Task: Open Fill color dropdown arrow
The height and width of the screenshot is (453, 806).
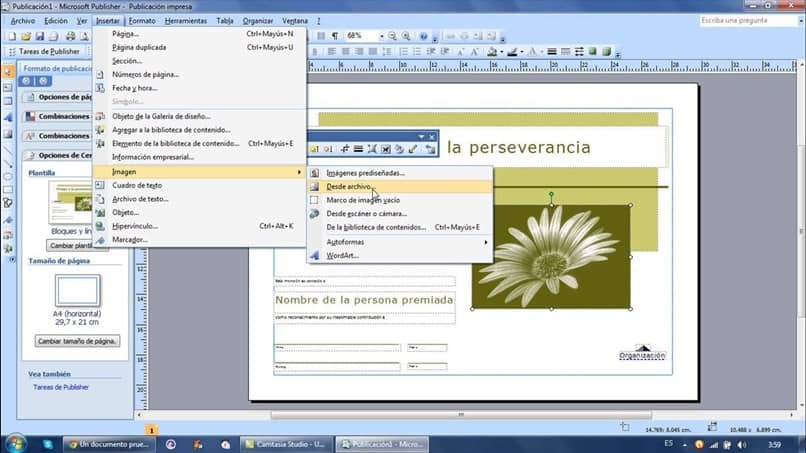Action: (501, 51)
